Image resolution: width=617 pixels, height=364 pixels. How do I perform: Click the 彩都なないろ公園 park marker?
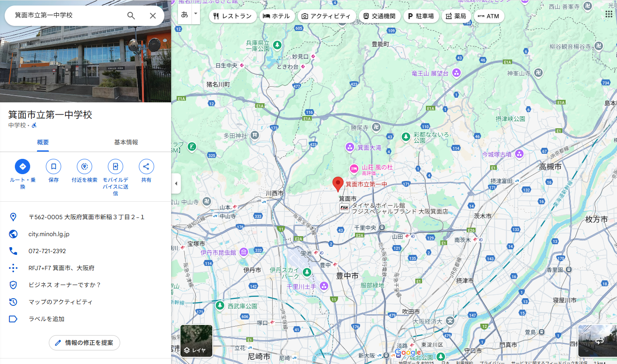[x=406, y=137]
